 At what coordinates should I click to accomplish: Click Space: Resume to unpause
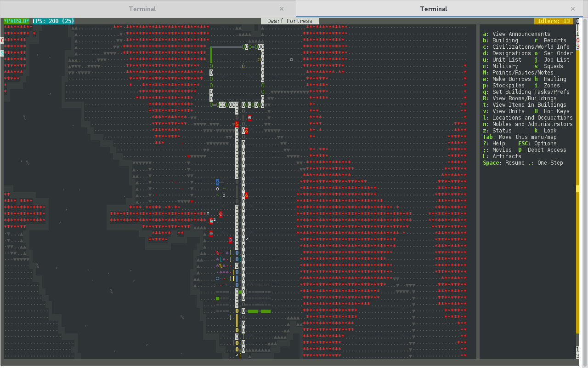point(503,163)
